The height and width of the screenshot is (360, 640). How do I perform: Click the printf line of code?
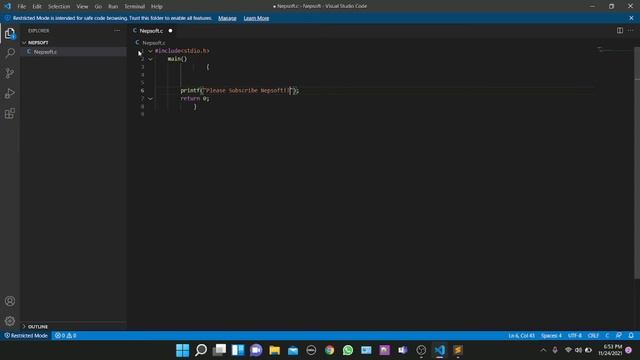[240, 91]
